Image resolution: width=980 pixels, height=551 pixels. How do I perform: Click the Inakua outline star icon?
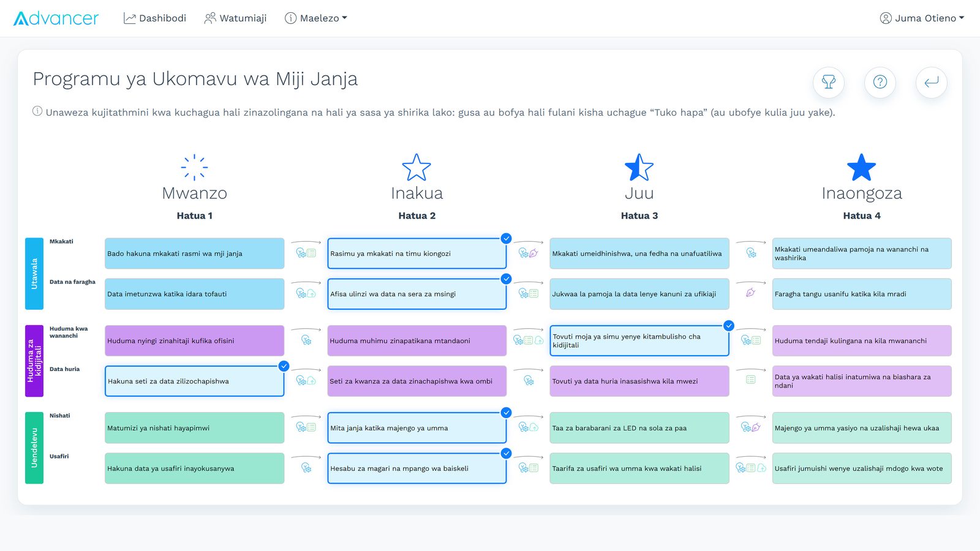point(417,167)
